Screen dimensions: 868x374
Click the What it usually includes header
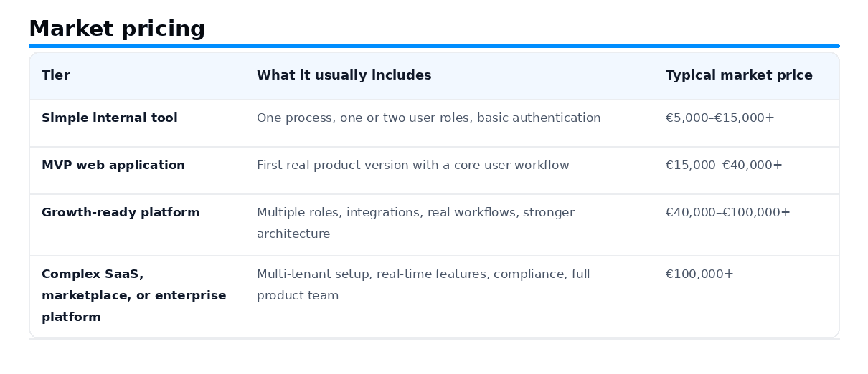click(x=344, y=75)
